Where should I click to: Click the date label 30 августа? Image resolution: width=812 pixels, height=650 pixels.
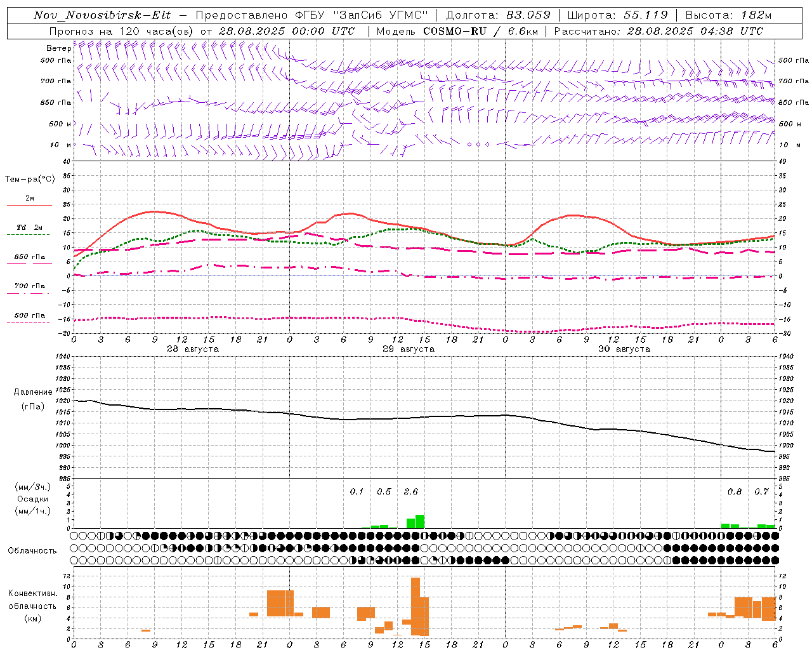[624, 349]
